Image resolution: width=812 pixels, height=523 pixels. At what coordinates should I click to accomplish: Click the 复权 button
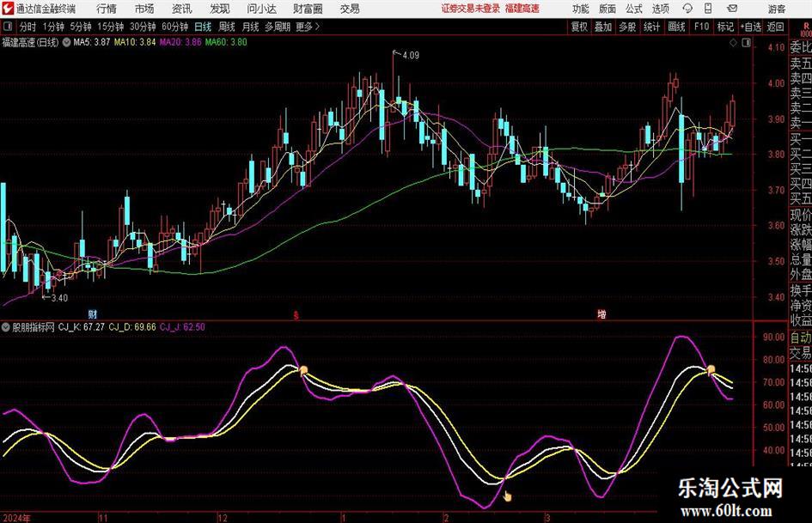click(x=579, y=27)
